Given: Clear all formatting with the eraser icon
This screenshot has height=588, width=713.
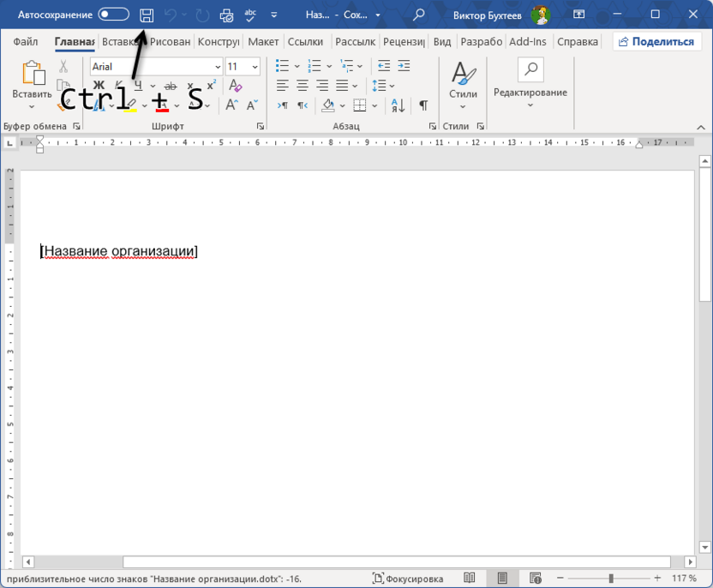Looking at the screenshot, I should click(236, 87).
